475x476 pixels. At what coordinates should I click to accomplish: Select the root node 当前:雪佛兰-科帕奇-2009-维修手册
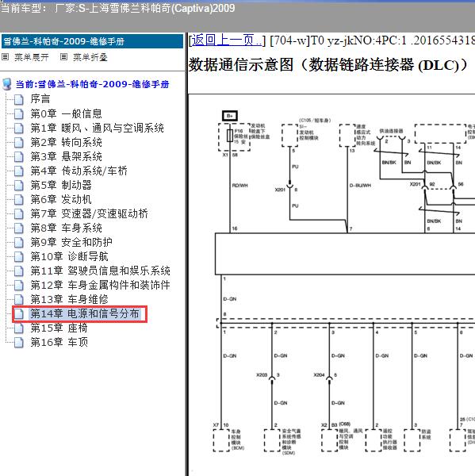[92, 84]
